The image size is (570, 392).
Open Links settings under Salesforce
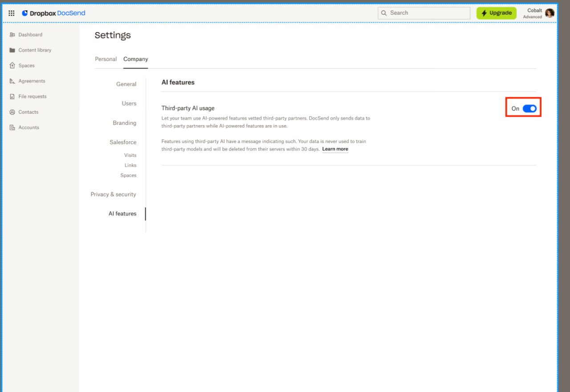[x=130, y=165]
